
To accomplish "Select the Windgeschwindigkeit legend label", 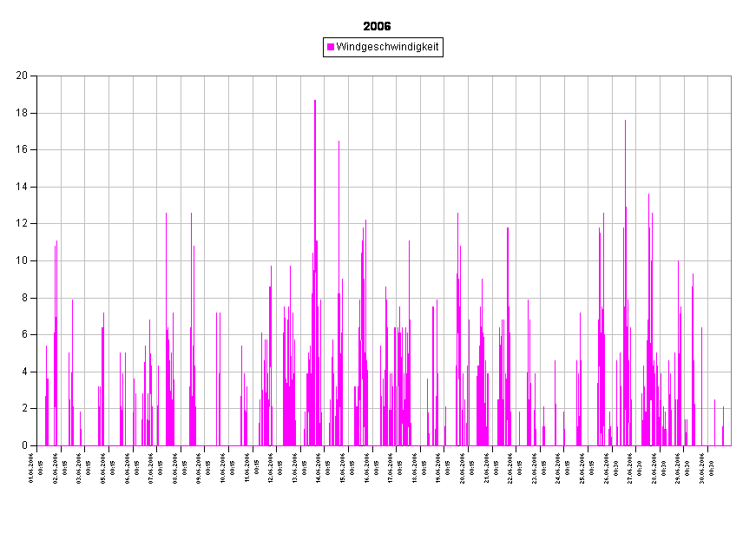I will pyautogui.click(x=387, y=47).
